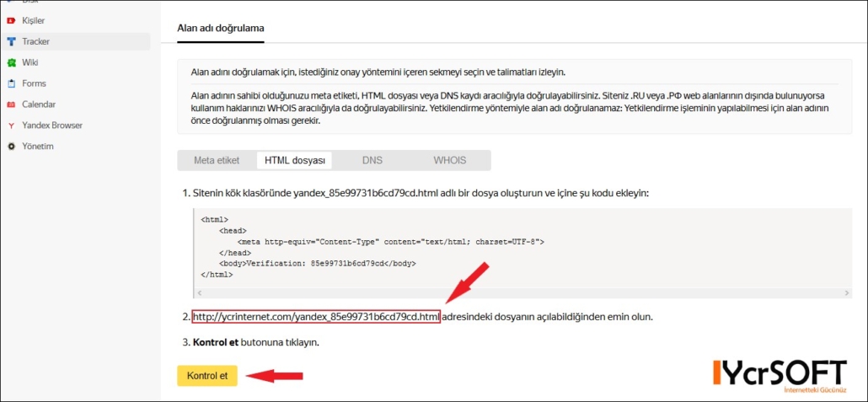This screenshot has width=868, height=402.
Task: Click bold Kontrol et text in step 3
Action: tap(214, 342)
